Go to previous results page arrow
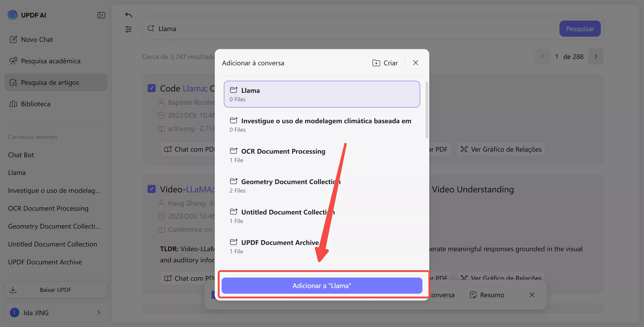 tap(542, 57)
